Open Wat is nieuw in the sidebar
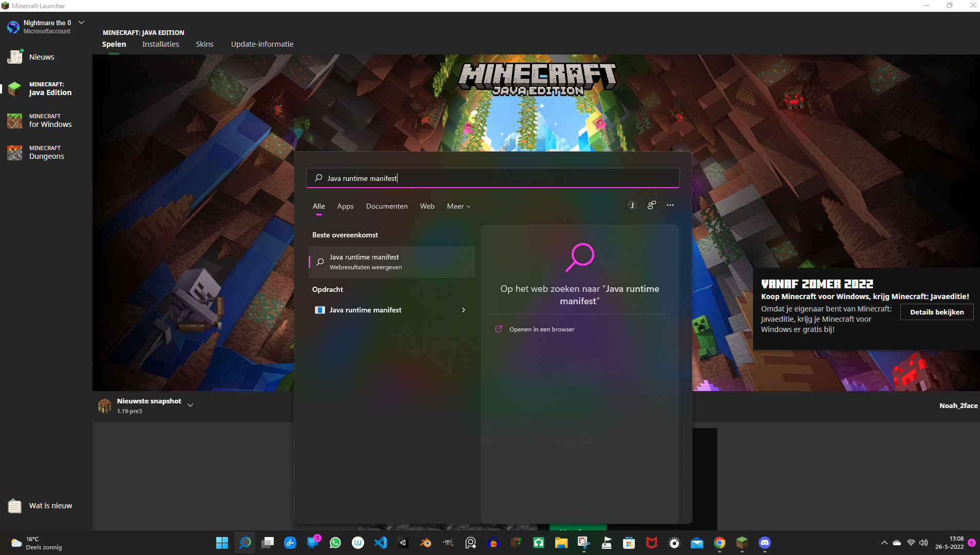The width and height of the screenshot is (980, 555). tap(40, 506)
